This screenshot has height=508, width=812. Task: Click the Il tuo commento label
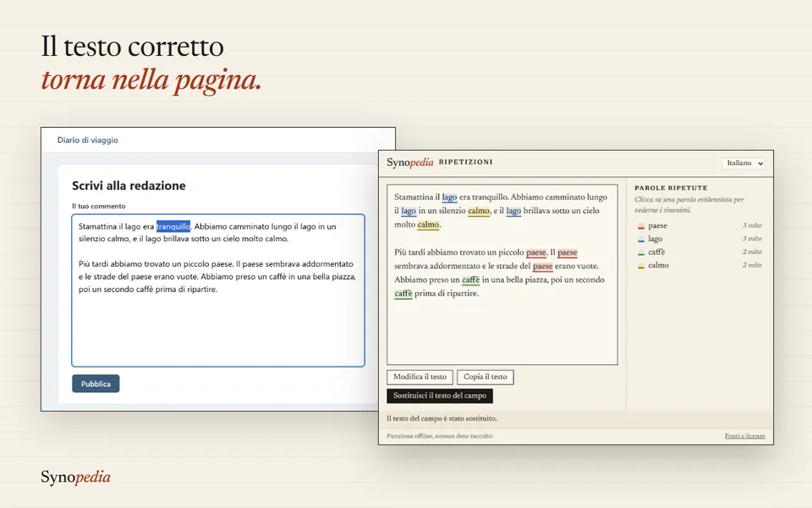[98, 207]
